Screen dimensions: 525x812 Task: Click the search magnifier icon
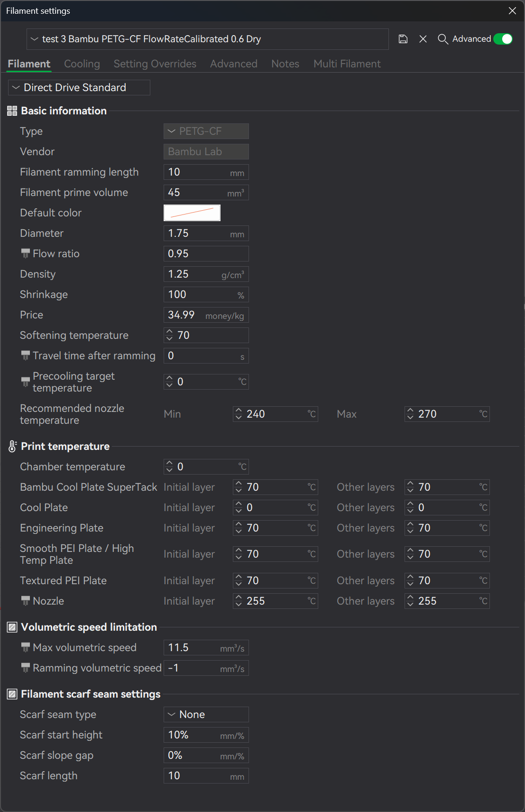(442, 39)
